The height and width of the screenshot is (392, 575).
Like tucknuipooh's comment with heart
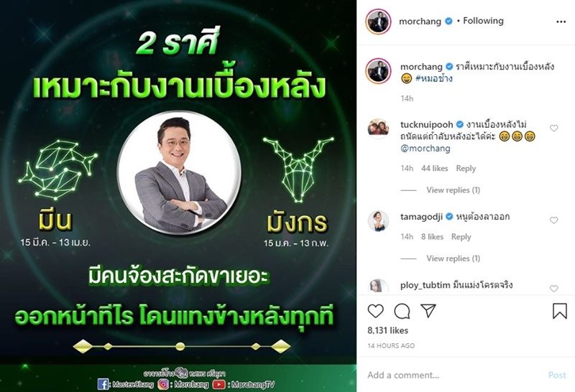[553, 128]
